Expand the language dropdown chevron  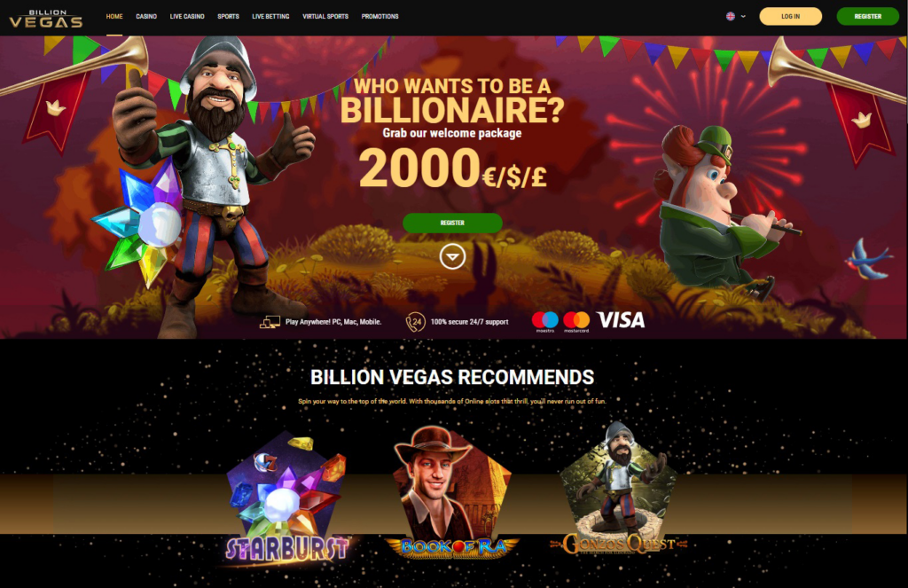[743, 16]
